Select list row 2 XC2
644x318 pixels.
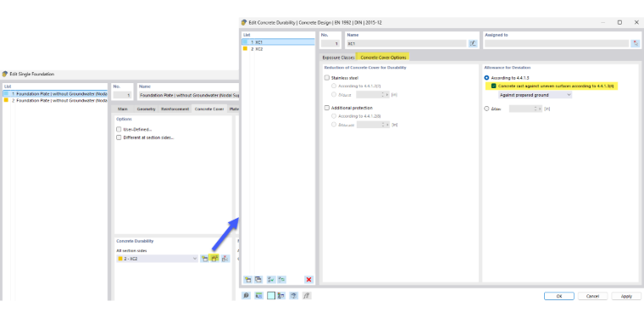click(x=279, y=49)
